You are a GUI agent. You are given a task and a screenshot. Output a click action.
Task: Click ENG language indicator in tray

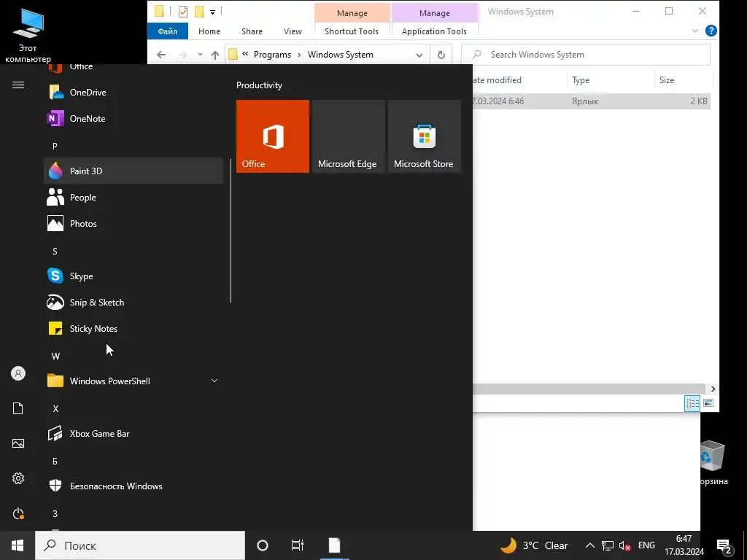[x=646, y=545]
